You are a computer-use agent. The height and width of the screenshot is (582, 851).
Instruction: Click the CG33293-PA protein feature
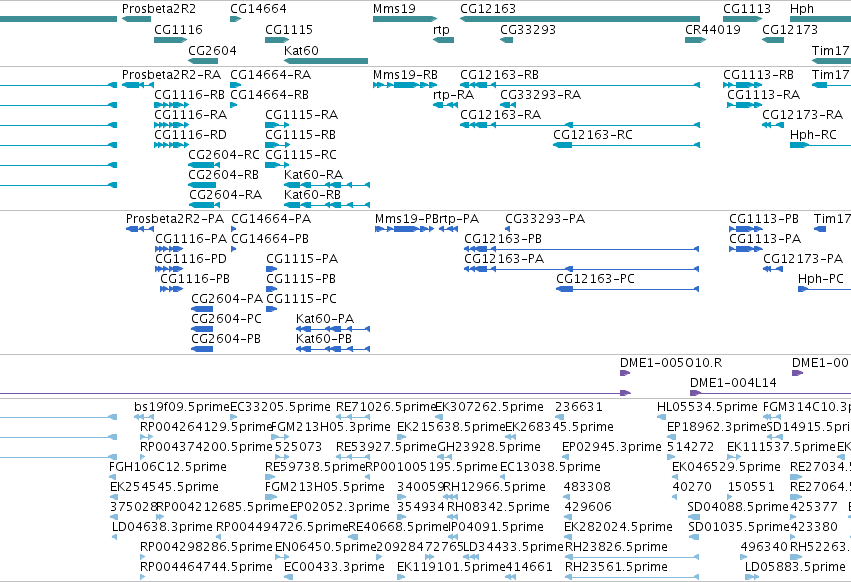[x=508, y=229]
